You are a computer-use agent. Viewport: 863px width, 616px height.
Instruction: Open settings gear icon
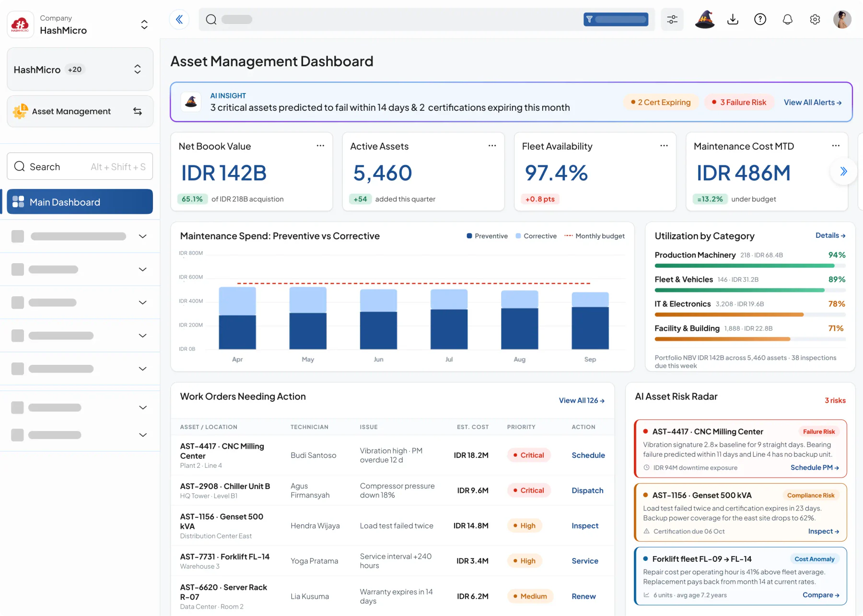tap(815, 19)
